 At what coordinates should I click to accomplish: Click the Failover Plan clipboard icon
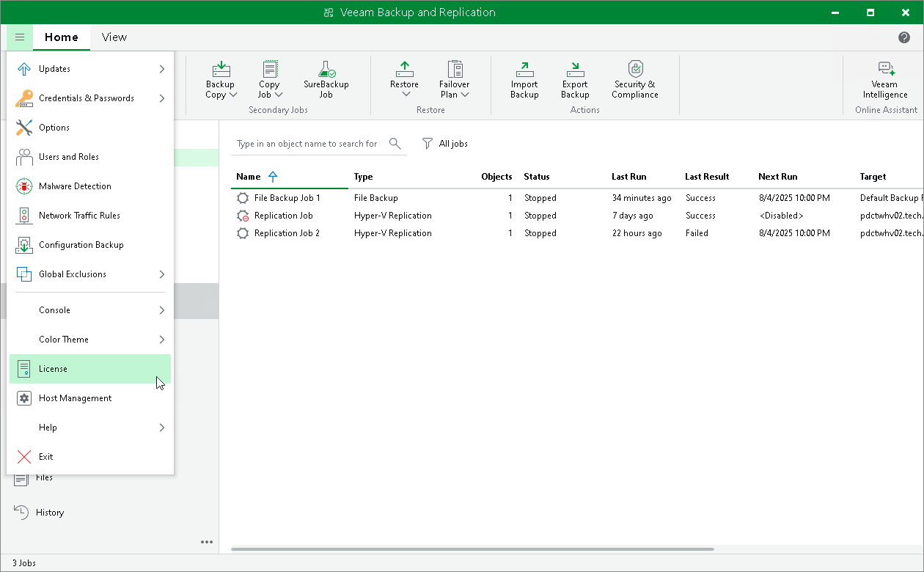click(455, 69)
